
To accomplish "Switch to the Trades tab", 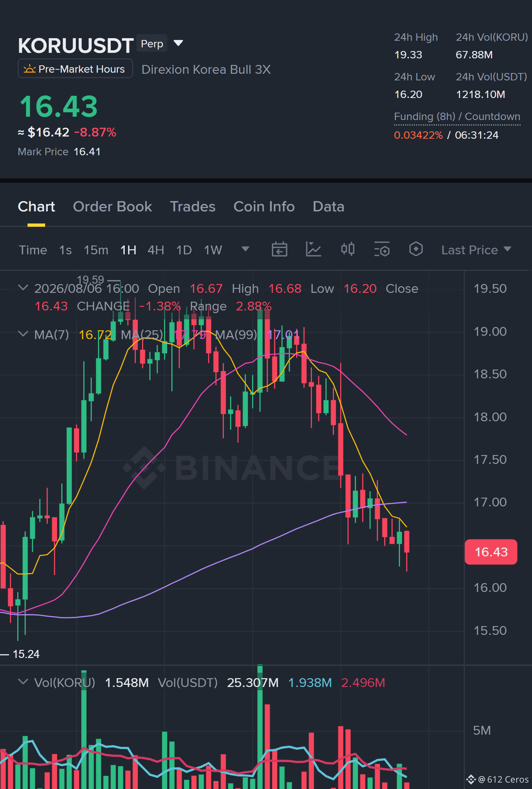I will [193, 207].
